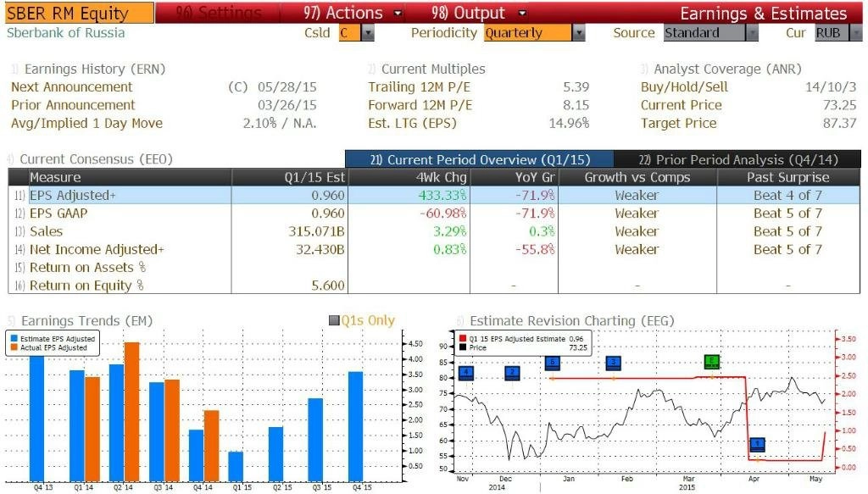Select the Sales row label

pos(46,231)
